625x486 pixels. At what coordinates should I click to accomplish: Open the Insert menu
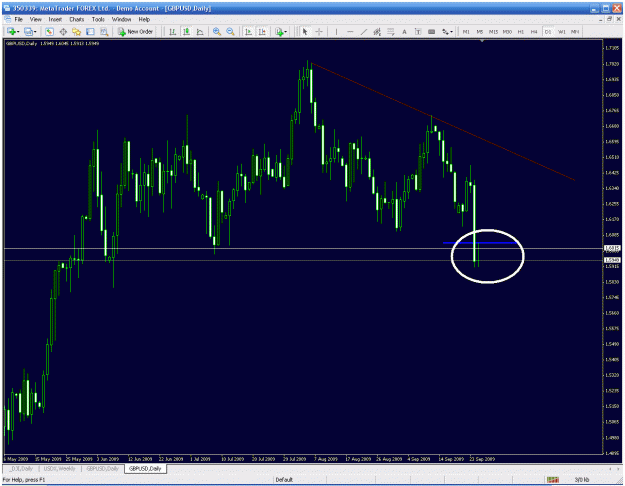click(55, 19)
